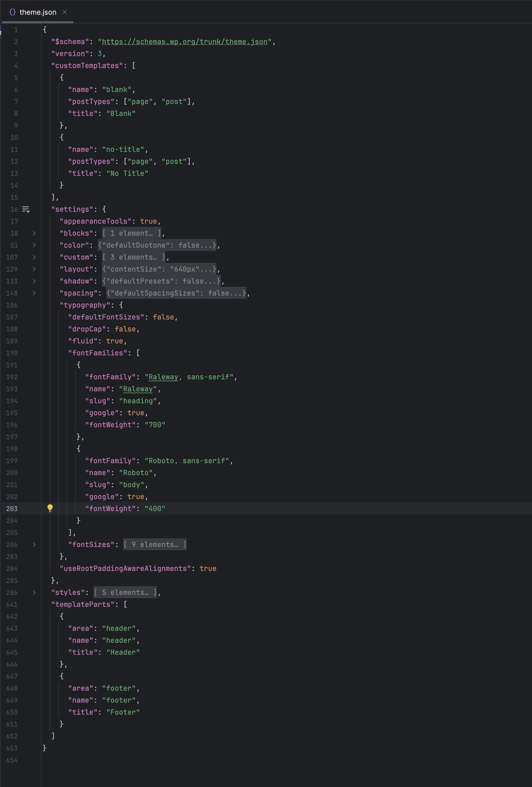Unfold the "styles" gutter chevron at line 286
The image size is (532, 787).
(x=34, y=593)
